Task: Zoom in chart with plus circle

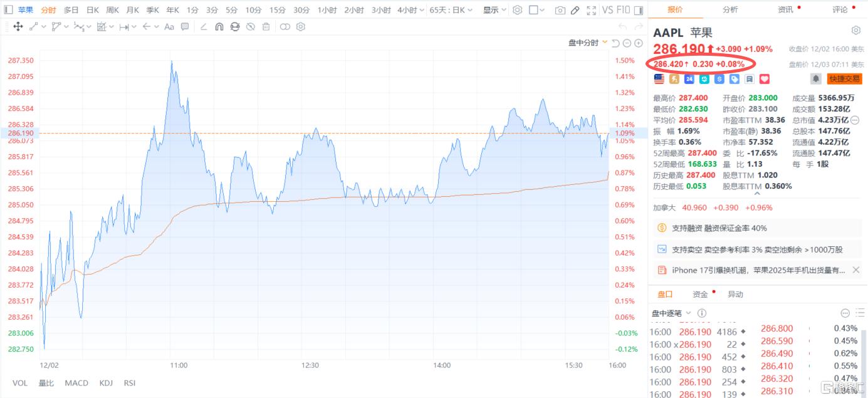Action: pos(639,43)
